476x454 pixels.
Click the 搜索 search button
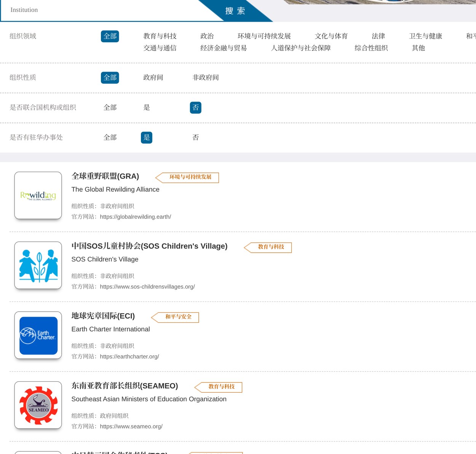coord(235,11)
